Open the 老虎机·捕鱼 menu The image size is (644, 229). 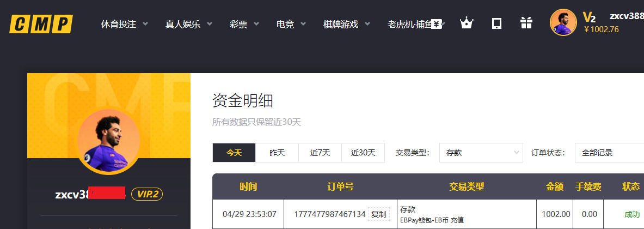(409, 24)
